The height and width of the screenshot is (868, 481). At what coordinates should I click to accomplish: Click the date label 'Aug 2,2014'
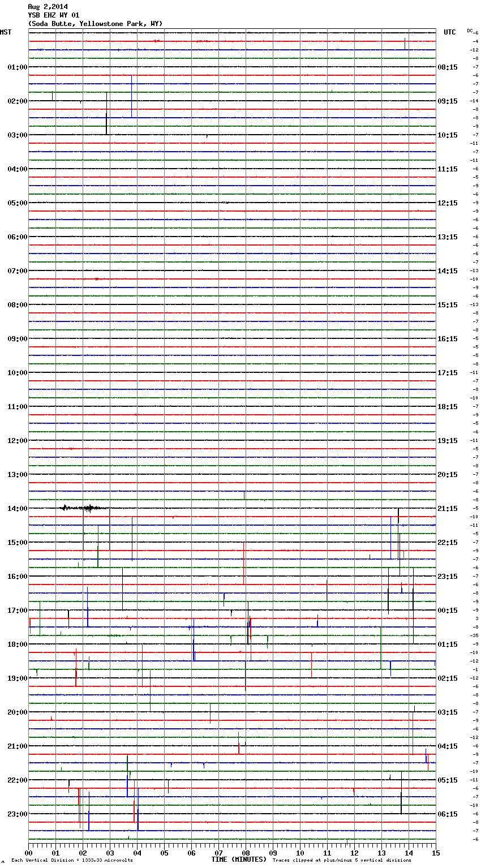tap(48, 7)
